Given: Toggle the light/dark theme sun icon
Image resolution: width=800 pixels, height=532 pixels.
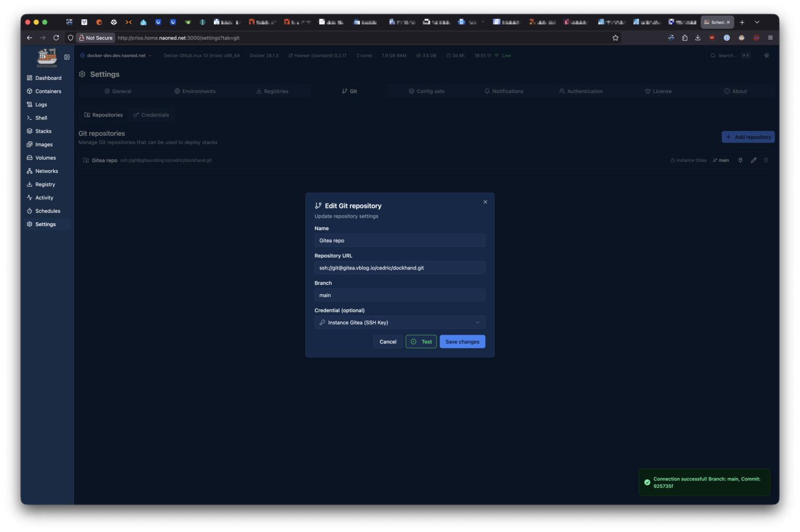Looking at the screenshot, I should coord(766,56).
